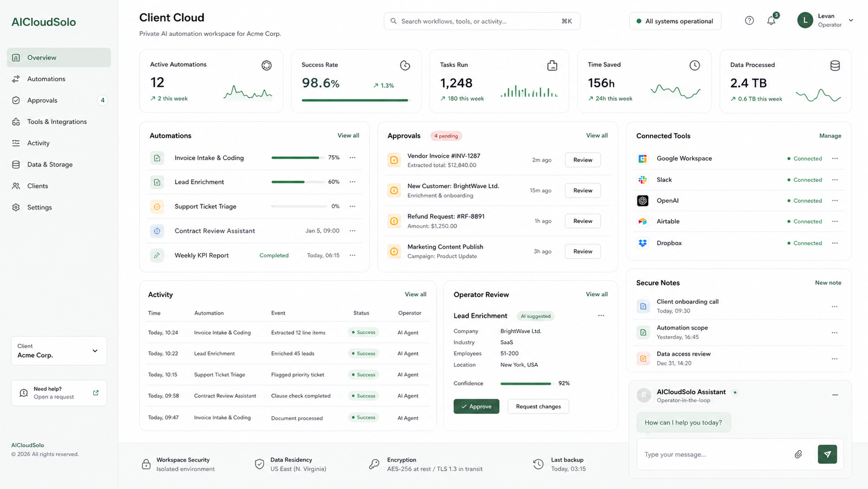This screenshot has width=868, height=489.
Task: Click Invoice Intake & Coding 75% progress bar
Action: (298, 157)
